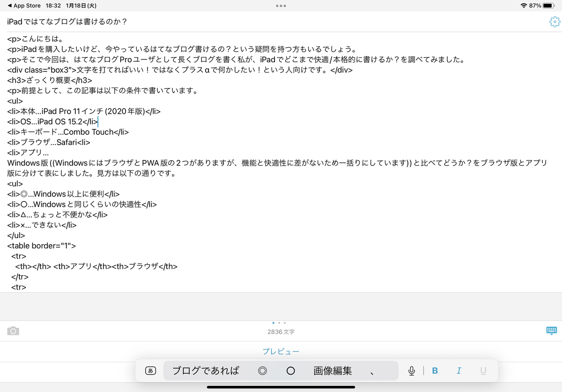
Task: Click line △…ちょっと不便かな
Action: coord(58,214)
